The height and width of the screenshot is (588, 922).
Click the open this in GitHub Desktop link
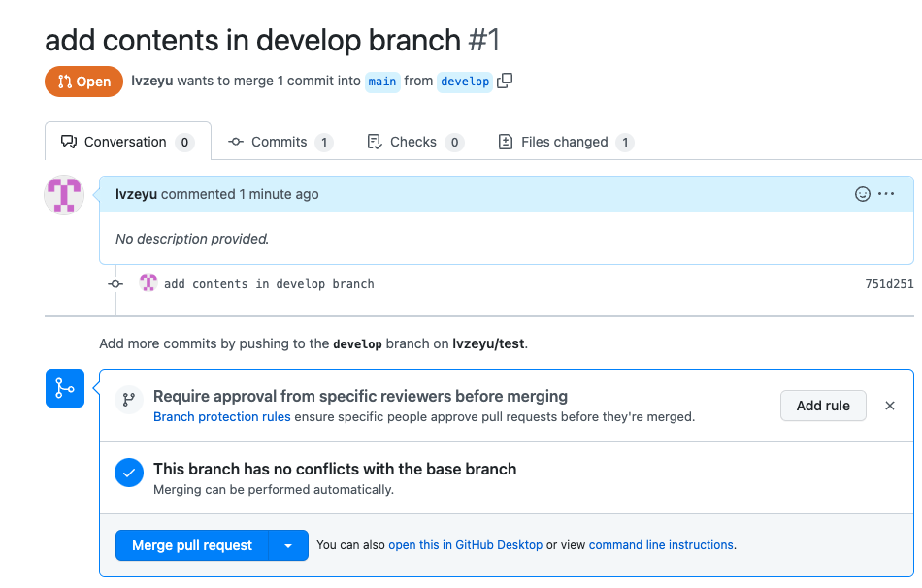click(465, 545)
